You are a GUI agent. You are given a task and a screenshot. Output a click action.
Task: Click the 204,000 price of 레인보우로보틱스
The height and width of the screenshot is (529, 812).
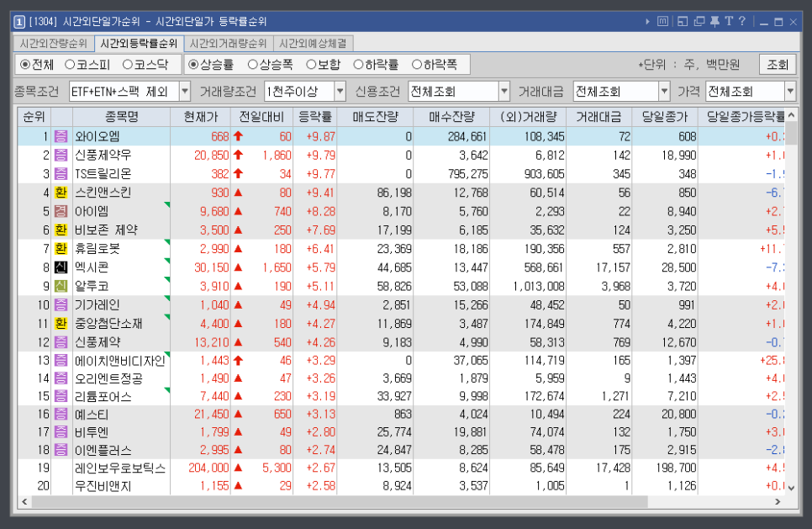tap(208, 468)
